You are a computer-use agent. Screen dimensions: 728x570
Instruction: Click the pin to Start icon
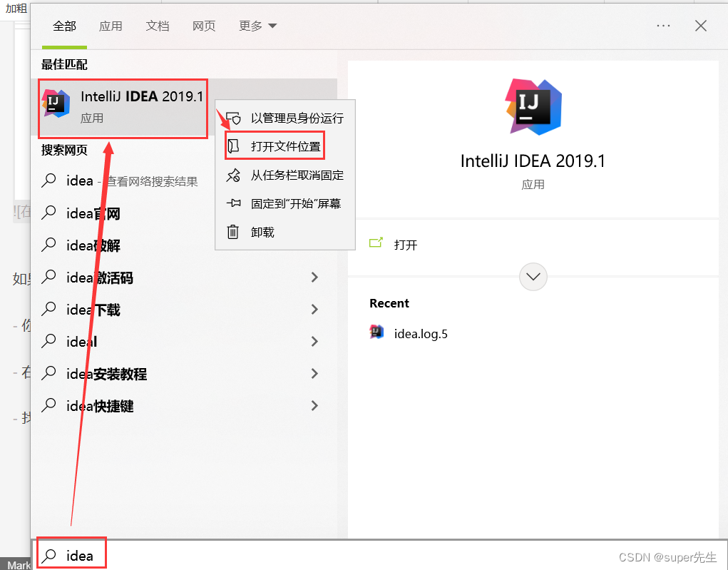point(233,203)
